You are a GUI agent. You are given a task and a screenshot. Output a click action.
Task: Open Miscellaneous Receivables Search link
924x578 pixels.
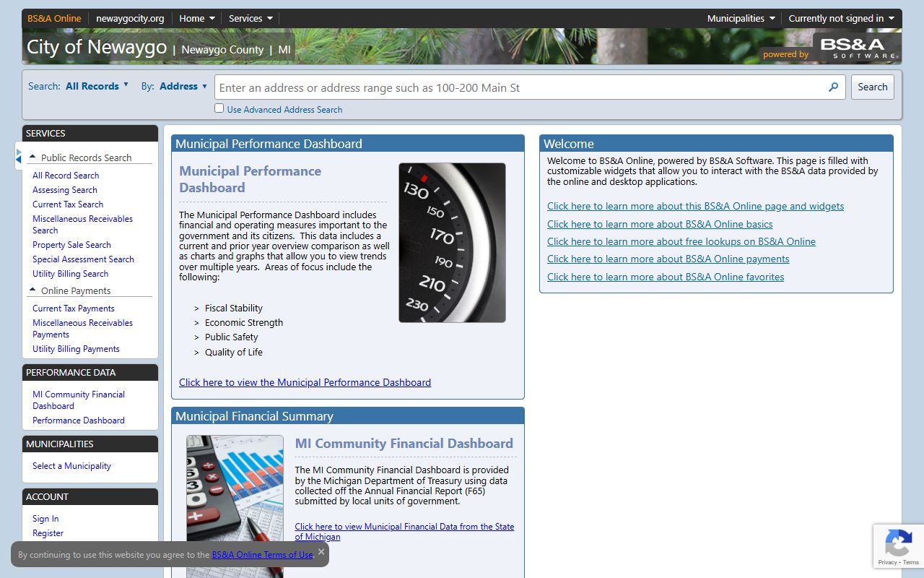click(x=82, y=225)
